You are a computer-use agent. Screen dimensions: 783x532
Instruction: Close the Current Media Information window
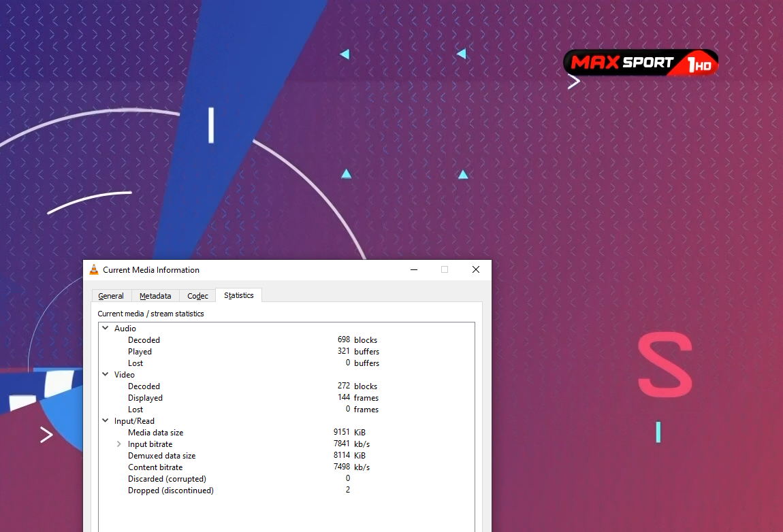(x=476, y=270)
